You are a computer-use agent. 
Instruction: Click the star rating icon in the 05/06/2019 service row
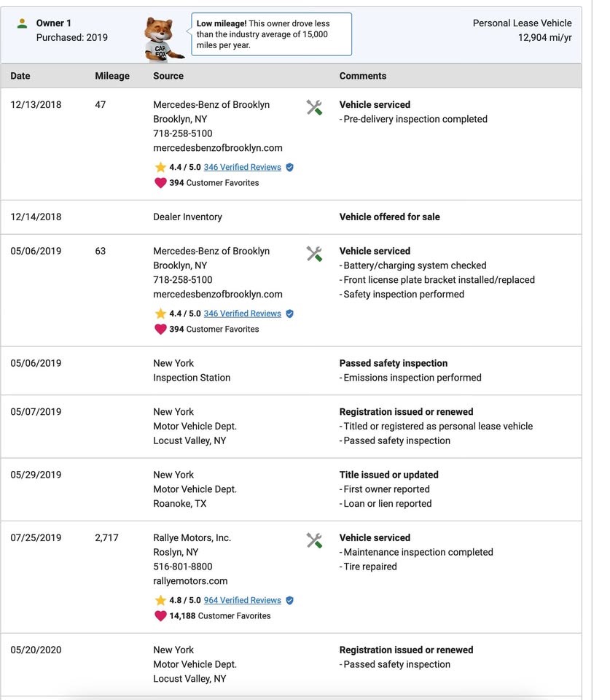pos(160,314)
